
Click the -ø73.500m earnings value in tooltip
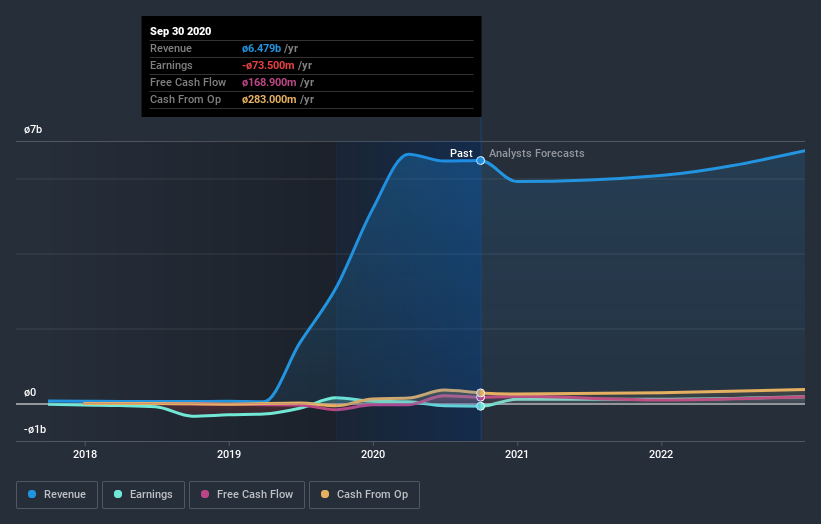(x=268, y=65)
